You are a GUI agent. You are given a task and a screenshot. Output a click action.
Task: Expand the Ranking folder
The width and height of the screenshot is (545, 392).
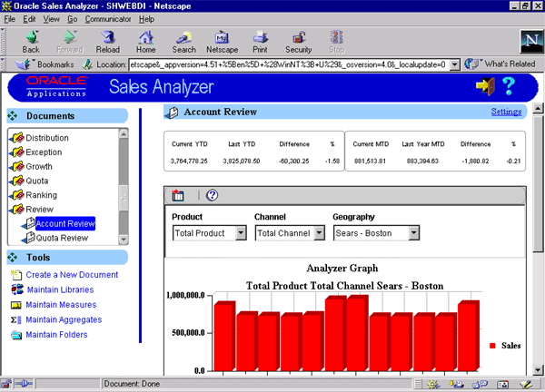(x=16, y=195)
